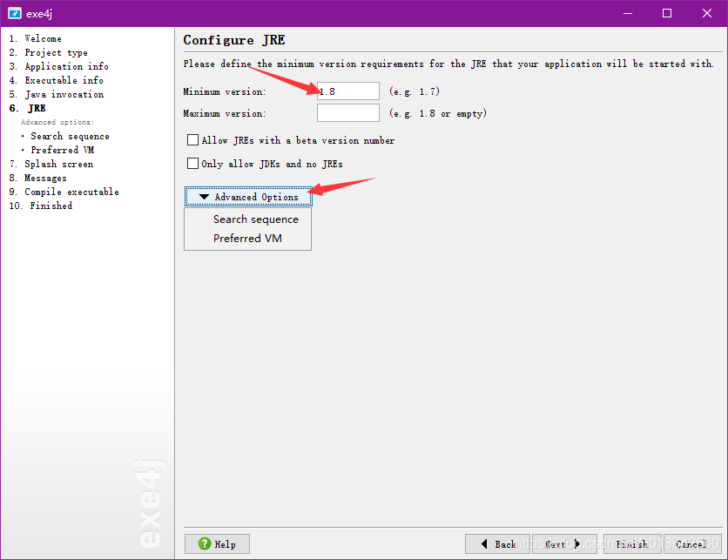Open step 3 Application info

click(58, 66)
